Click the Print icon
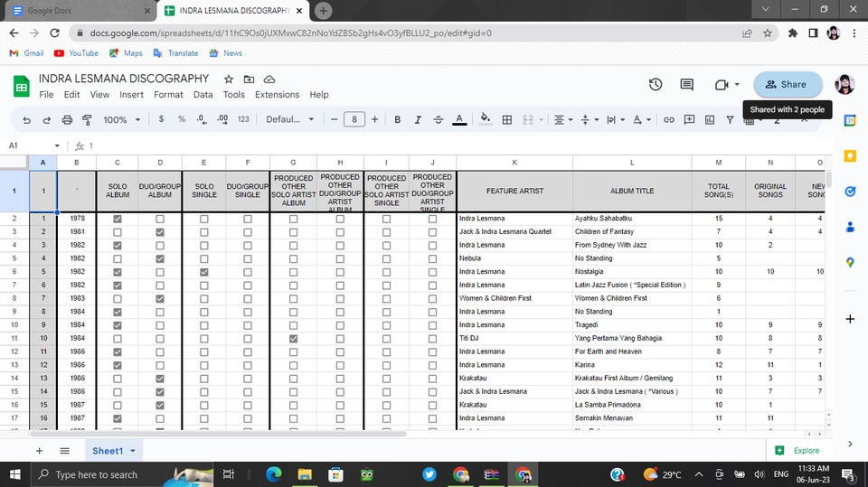 click(67, 119)
